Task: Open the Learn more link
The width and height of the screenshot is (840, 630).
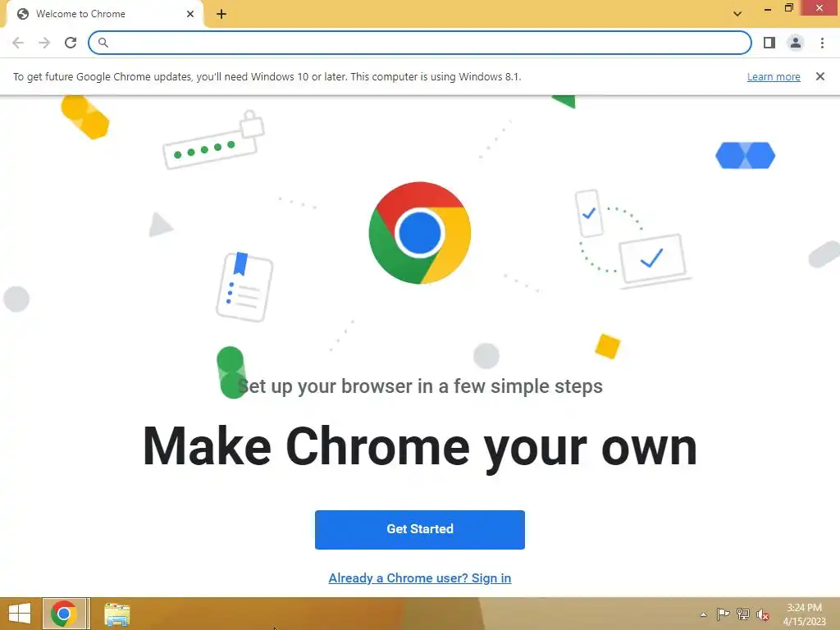Action: (x=774, y=76)
